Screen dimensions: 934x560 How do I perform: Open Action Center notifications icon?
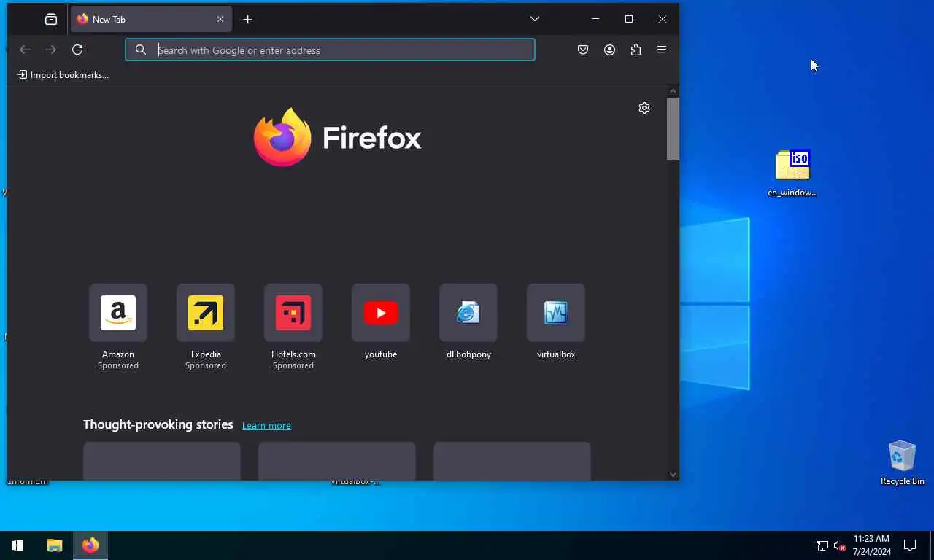pos(910,545)
